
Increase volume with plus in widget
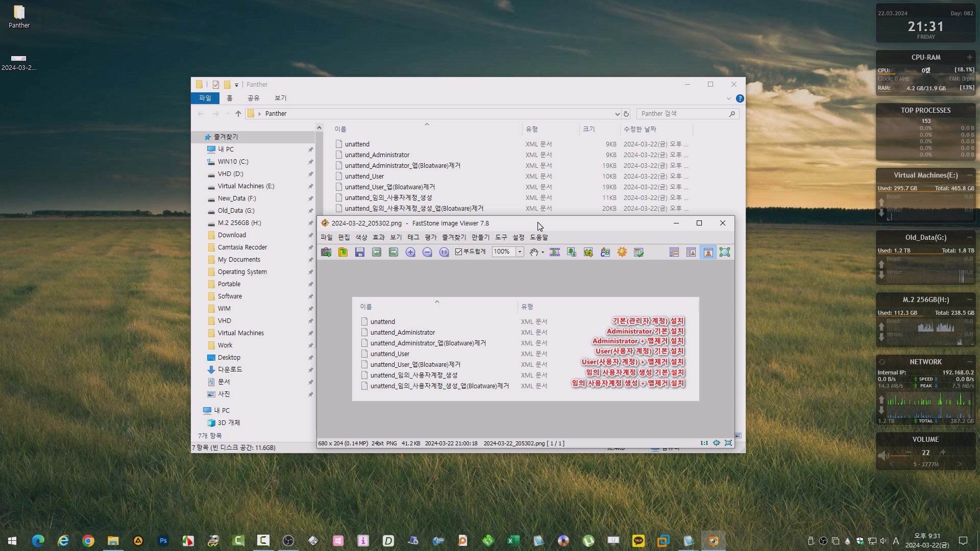point(943,452)
